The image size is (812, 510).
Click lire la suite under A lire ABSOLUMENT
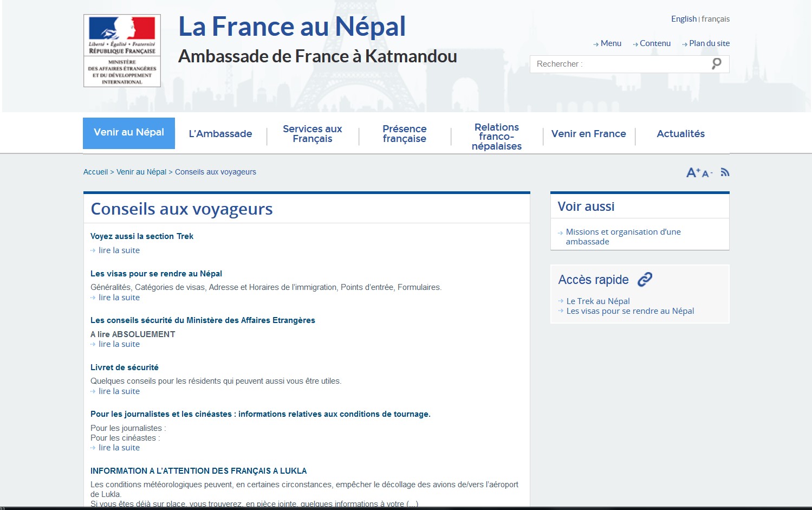click(119, 344)
